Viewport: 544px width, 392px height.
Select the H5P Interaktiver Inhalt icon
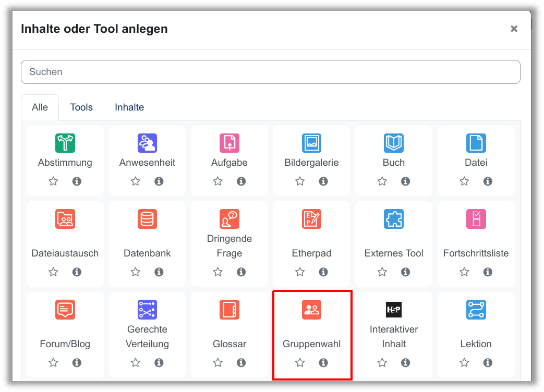tap(394, 310)
